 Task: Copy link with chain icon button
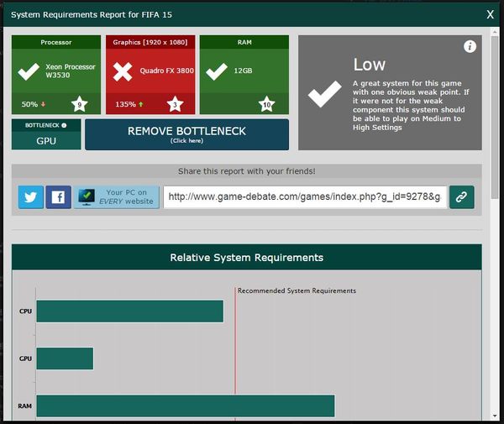pos(461,197)
